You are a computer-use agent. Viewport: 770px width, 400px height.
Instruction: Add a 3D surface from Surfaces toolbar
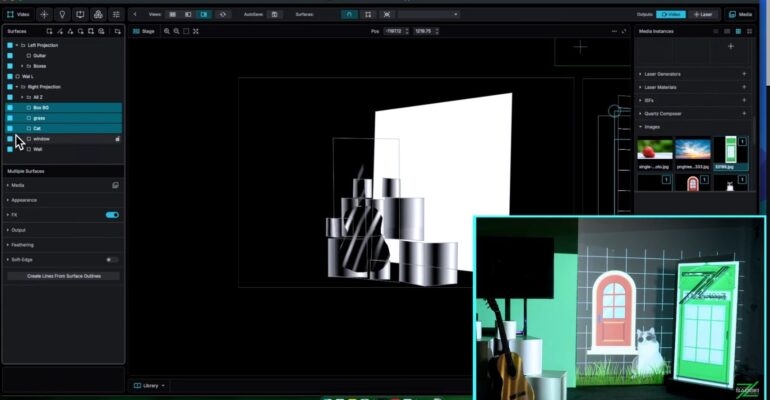tap(101, 31)
